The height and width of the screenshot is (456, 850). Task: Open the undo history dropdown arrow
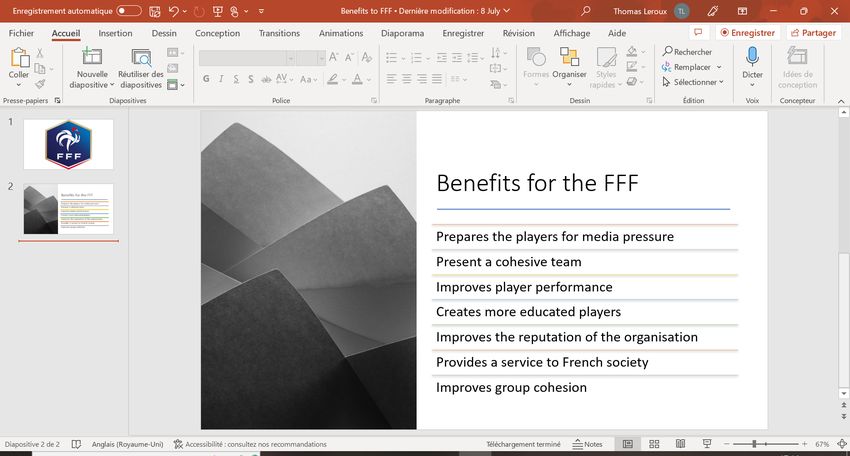point(185,11)
